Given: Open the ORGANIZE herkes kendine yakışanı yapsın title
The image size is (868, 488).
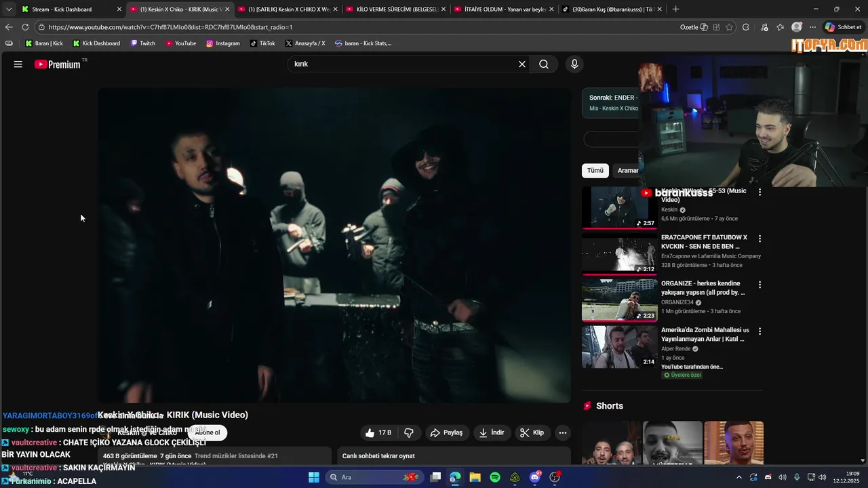Looking at the screenshot, I should (x=703, y=288).
